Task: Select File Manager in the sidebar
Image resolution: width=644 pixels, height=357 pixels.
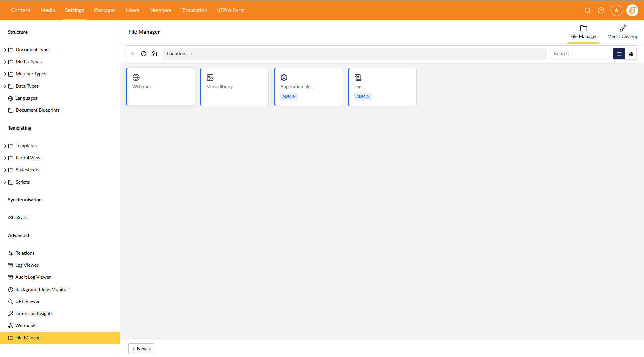Action: point(60,338)
